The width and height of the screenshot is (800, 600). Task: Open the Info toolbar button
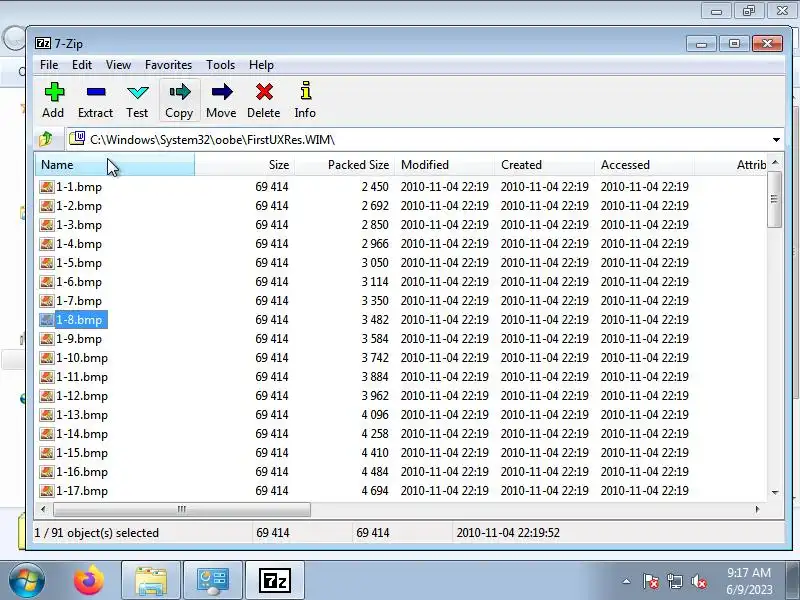point(305,101)
